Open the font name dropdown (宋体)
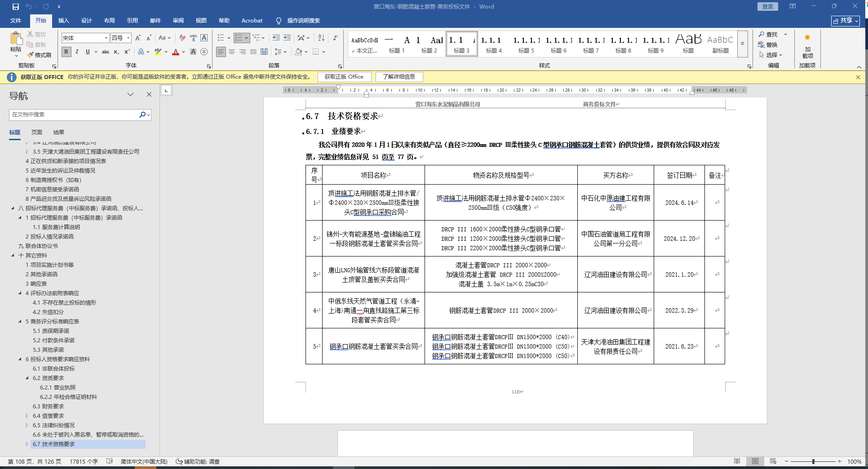The width and height of the screenshot is (868, 469). (x=106, y=38)
